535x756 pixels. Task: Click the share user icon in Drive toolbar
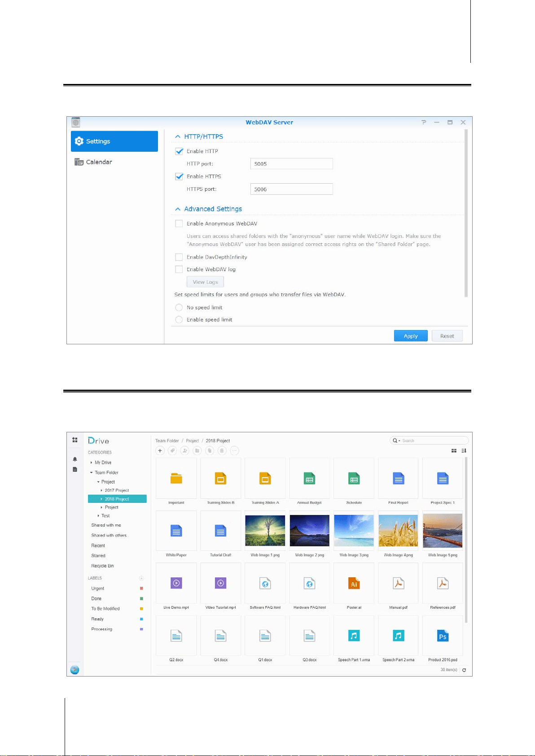click(x=184, y=451)
